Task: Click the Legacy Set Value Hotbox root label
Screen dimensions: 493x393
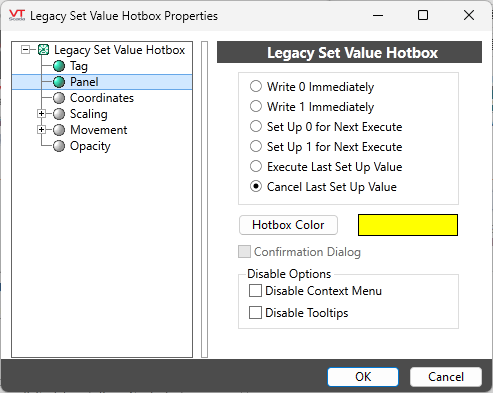Action: (x=119, y=50)
